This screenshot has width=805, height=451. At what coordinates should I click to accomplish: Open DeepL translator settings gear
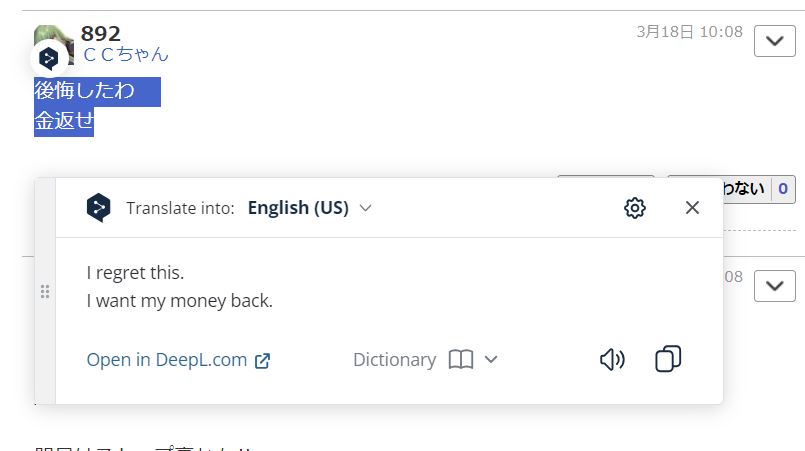[635, 208]
